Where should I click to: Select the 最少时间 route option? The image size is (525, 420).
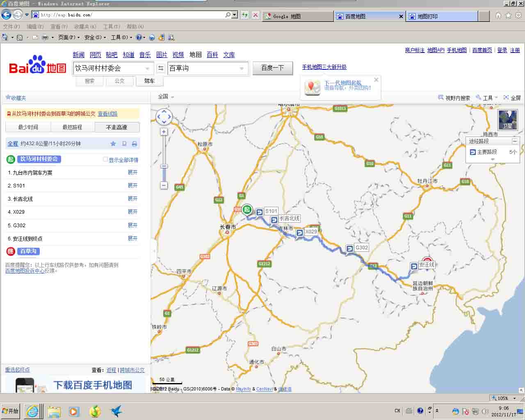click(x=28, y=127)
